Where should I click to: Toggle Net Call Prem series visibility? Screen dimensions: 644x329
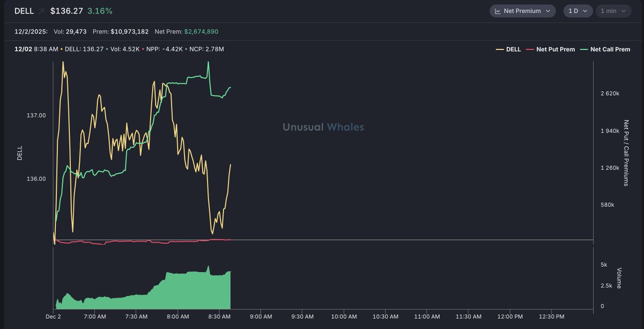pyautogui.click(x=610, y=49)
